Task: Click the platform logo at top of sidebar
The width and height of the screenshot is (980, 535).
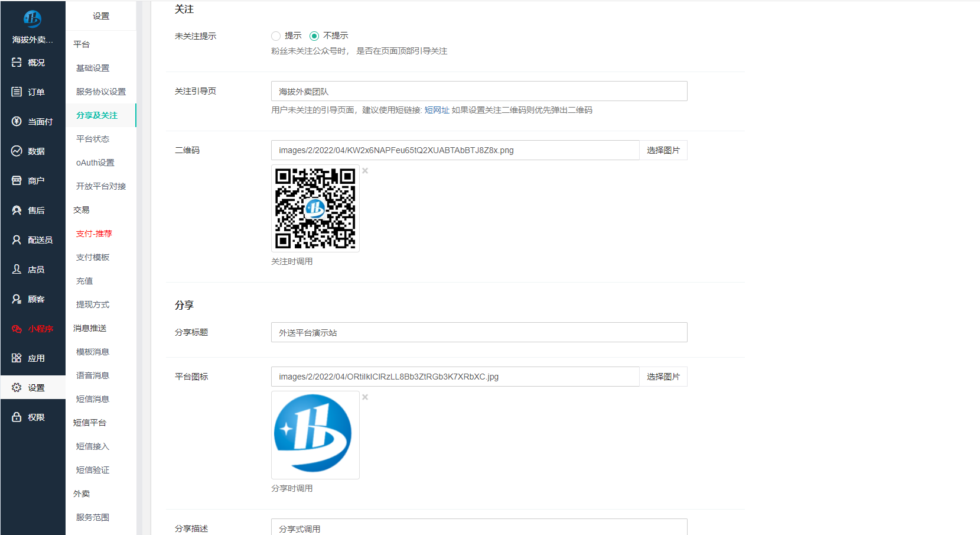Action: pyautogui.click(x=32, y=19)
